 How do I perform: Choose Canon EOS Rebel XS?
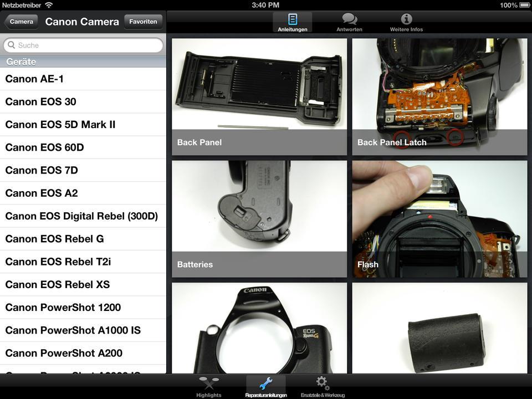point(83,285)
